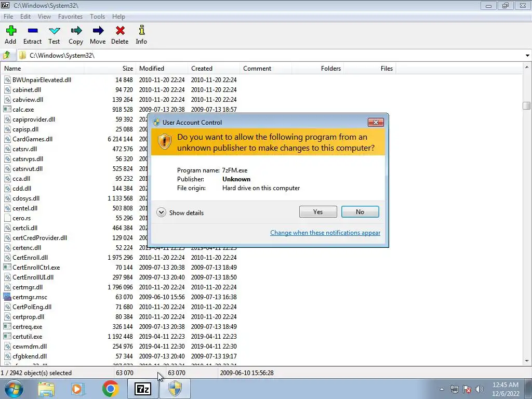Select CertPolEng.dll in the list

[32, 307]
